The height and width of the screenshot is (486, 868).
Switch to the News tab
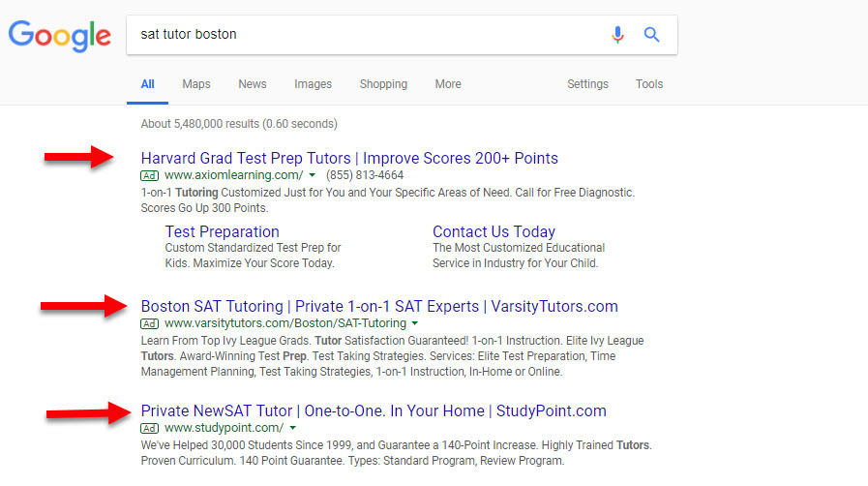(253, 84)
